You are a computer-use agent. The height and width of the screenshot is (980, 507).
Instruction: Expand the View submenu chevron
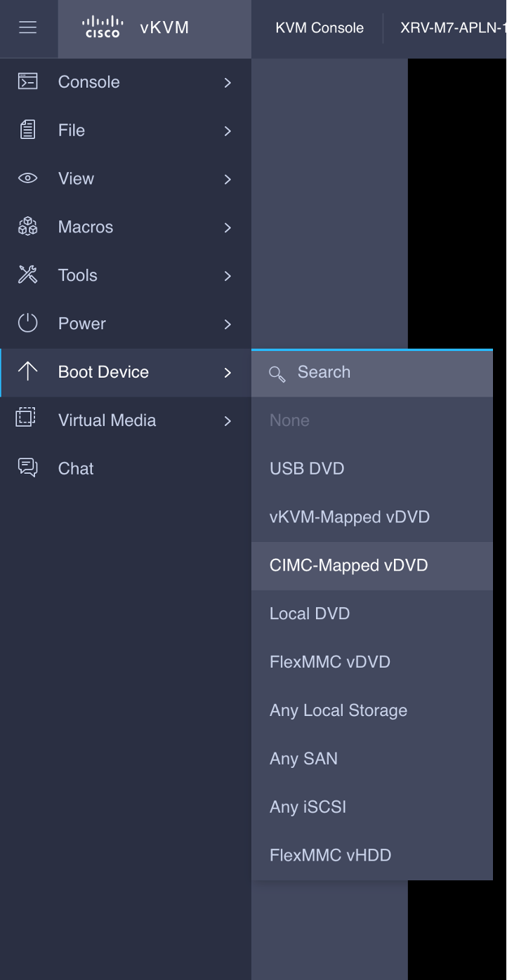coord(228,180)
